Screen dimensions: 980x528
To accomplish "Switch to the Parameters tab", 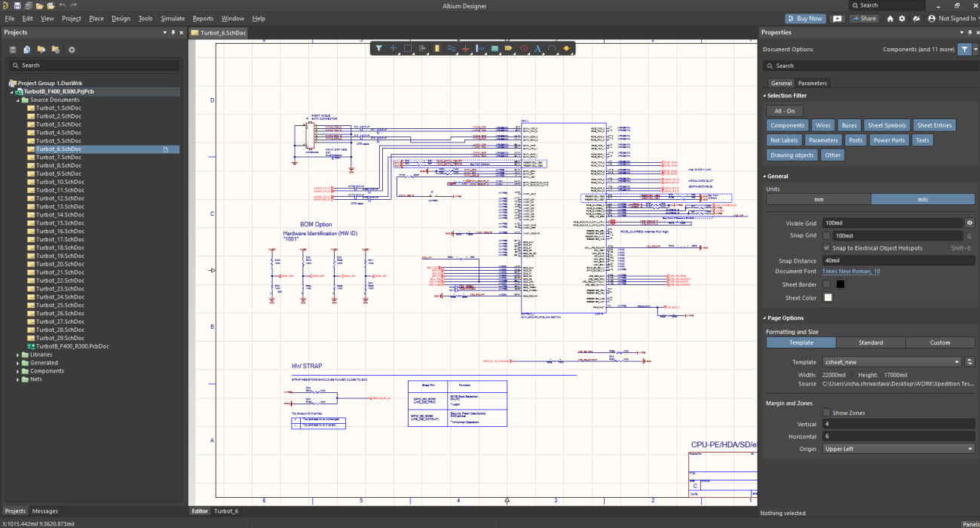I will click(812, 83).
